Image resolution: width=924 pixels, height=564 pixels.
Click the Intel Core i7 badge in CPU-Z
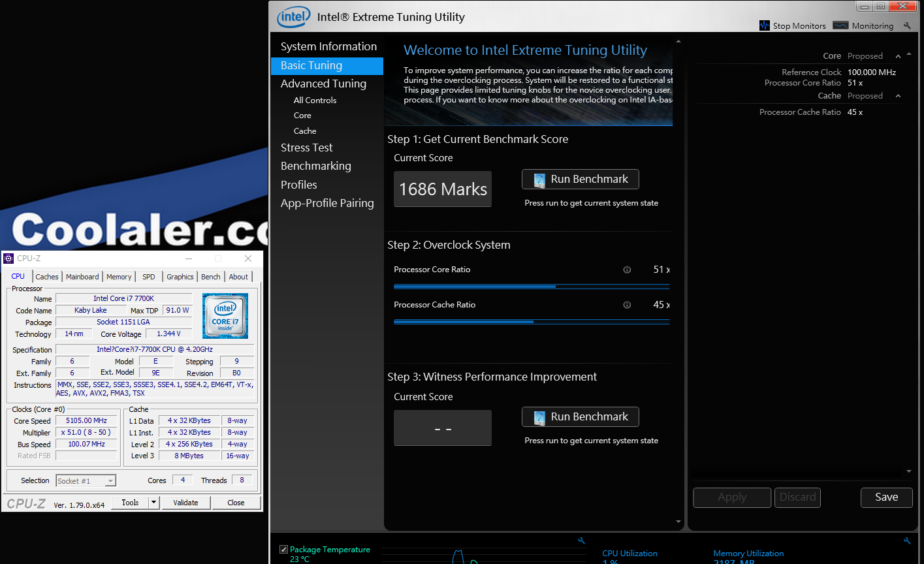[x=225, y=316]
